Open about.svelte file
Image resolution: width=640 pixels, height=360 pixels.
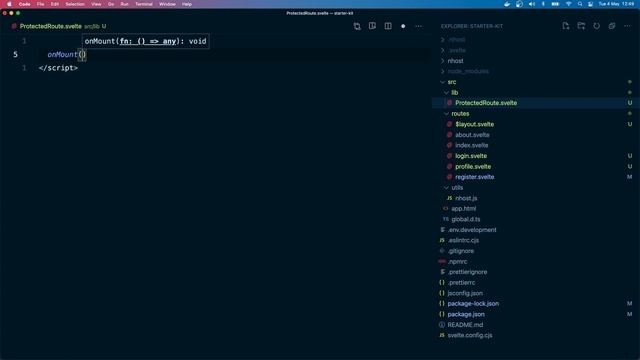[472, 135]
